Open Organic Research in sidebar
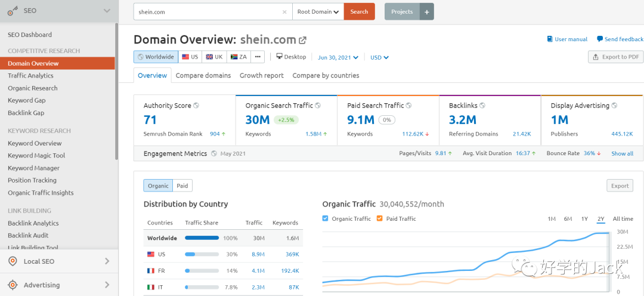The height and width of the screenshot is (296, 644). click(x=32, y=88)
